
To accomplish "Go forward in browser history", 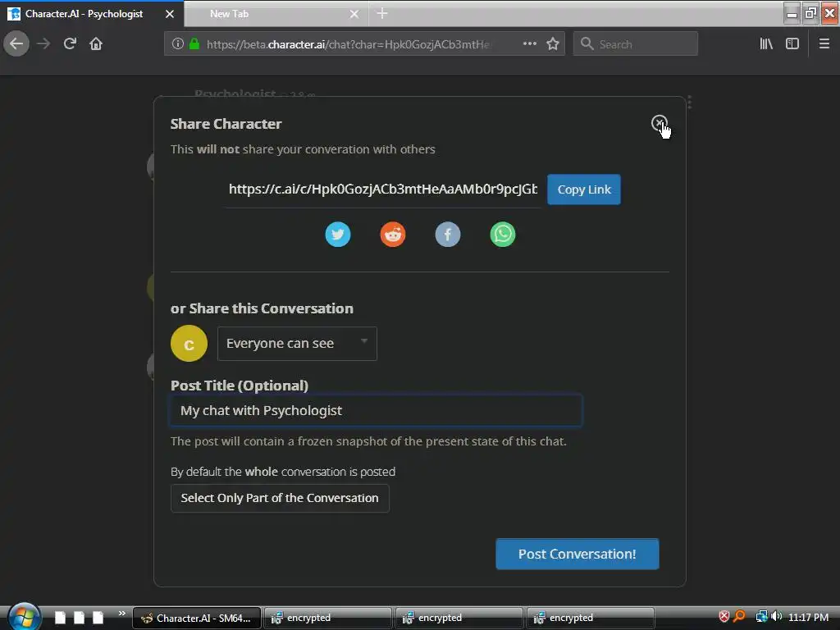I will pos(43,44).
